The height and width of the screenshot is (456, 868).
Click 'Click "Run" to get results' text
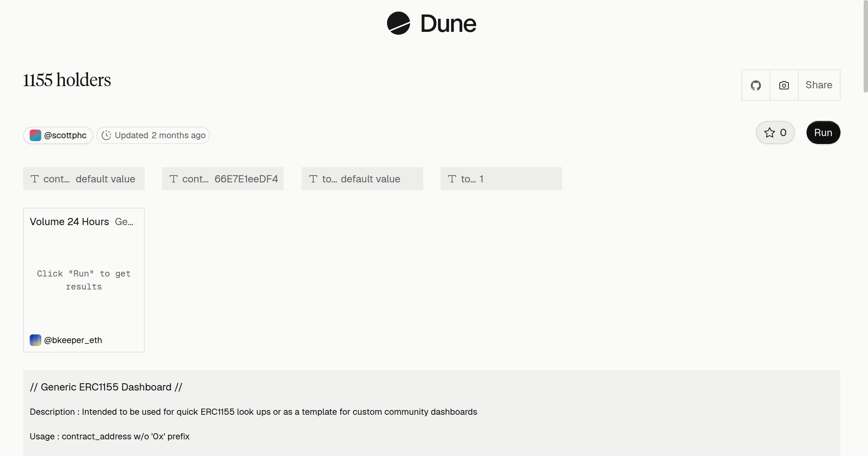click(84, 280)
